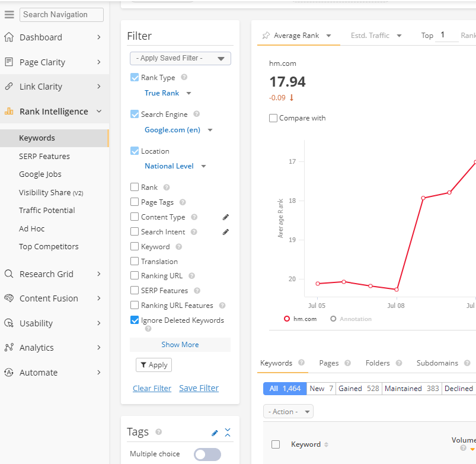This screenshot has height=464, width=476.
Task: Click the Apply filter button
Action: point(154,365)
